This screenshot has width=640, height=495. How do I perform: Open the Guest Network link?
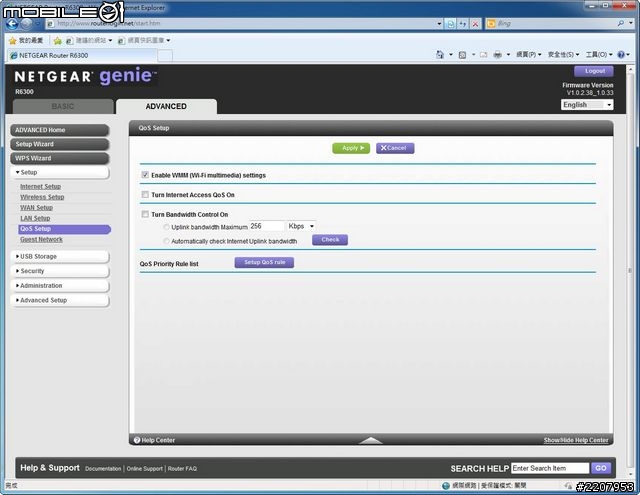(41, 240)
